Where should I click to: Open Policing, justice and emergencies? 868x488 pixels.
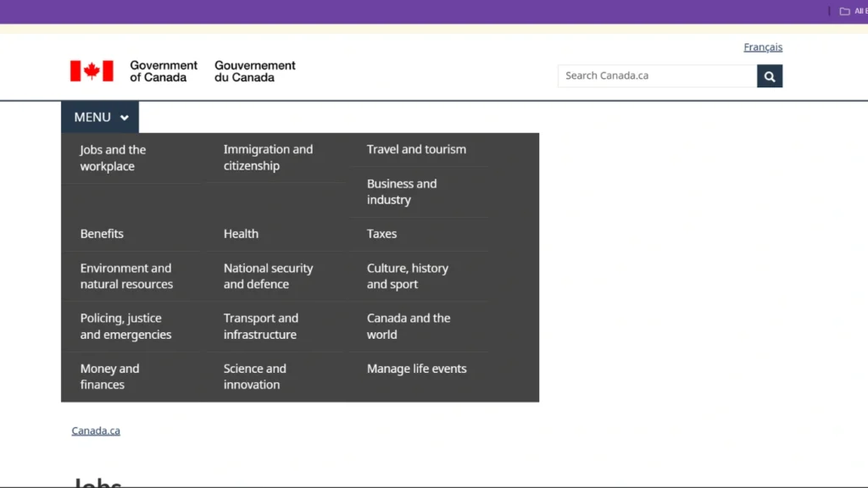[x=125, y=326]
